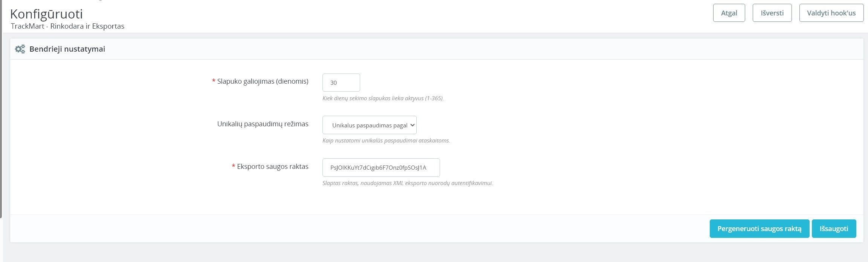Click the hint about secret XML key
Screen dimensions: 868x262
[408, 183]
